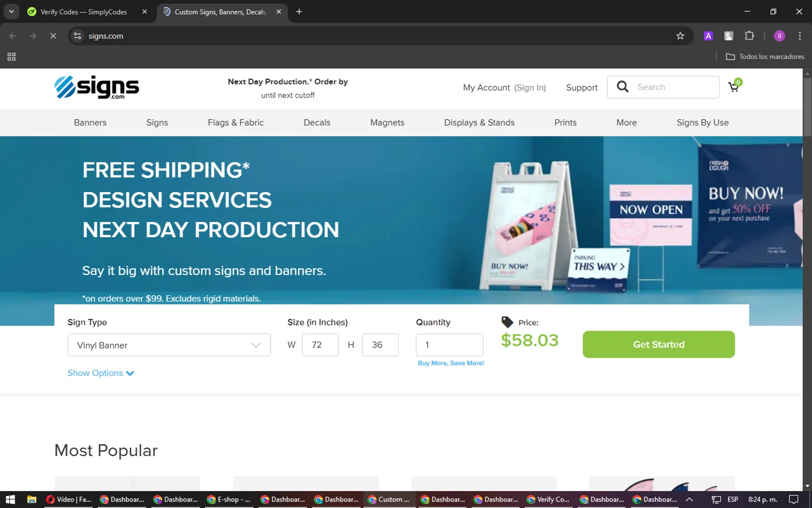Go forward with the browser arrow
The width and height of the screenshot is (812, 508).
point(33,36)
